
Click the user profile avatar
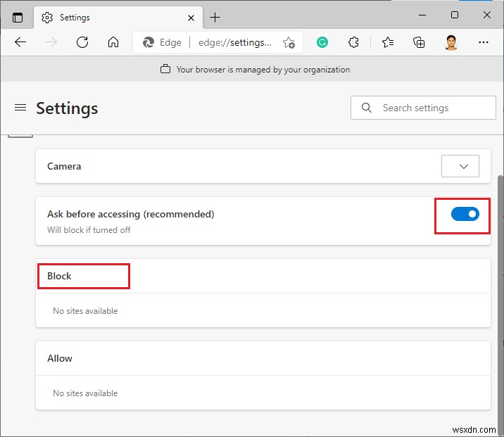(451, 42)
